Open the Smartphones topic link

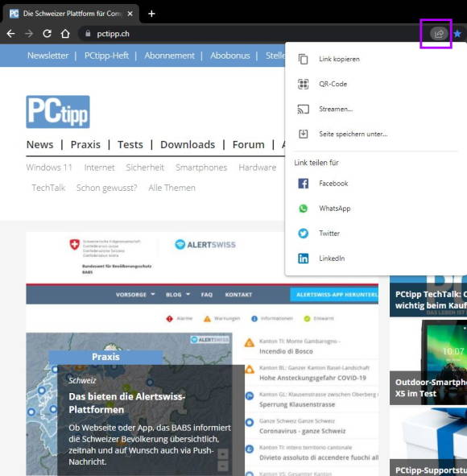[x=201, y=168]
